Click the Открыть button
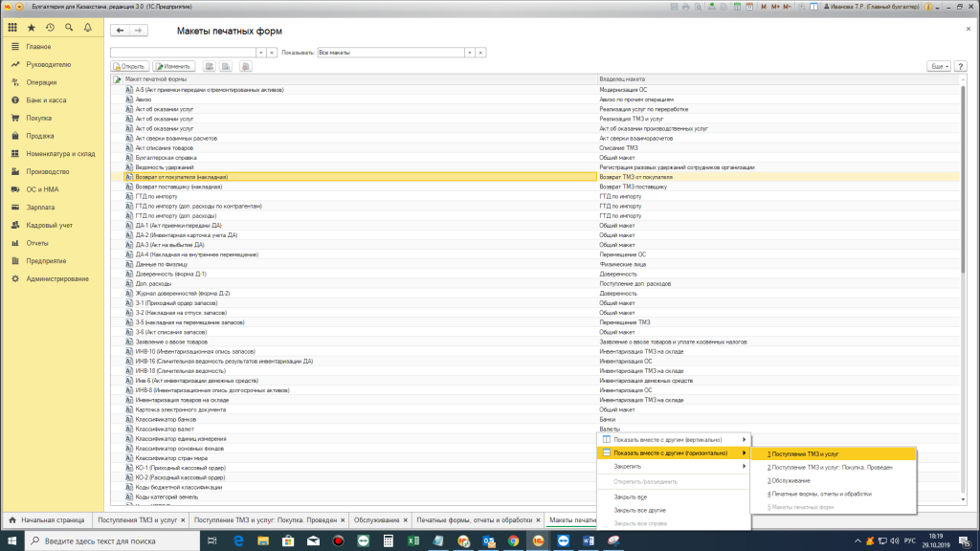Screen dimensions: 980x551 (129, 66)
